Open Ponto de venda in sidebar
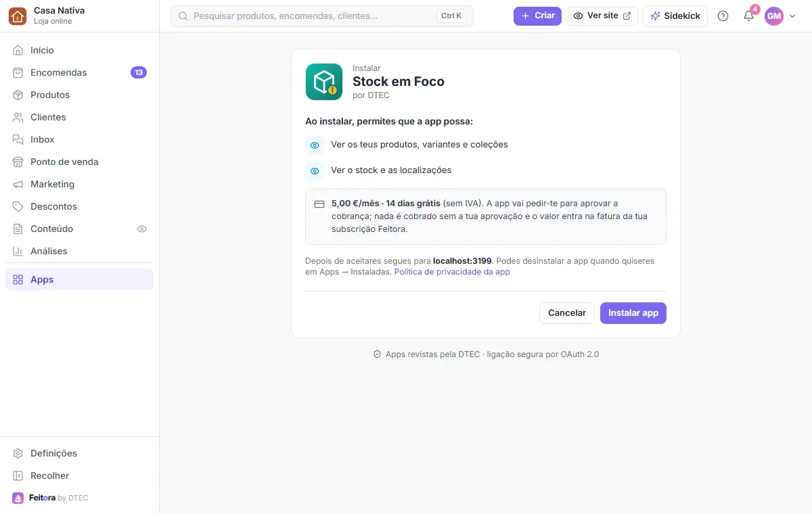The image size is (812, 514). pos(79,162)
